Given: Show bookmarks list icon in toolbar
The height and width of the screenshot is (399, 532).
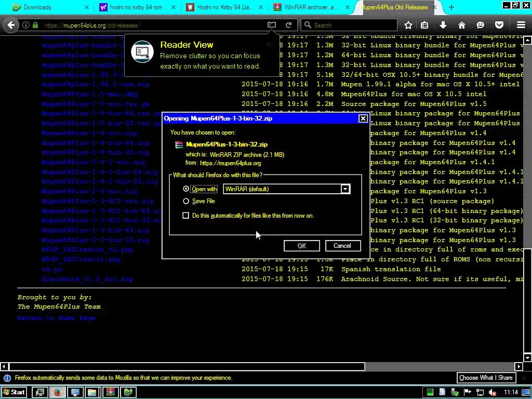Looking at the screenshot, I should 424,25.
